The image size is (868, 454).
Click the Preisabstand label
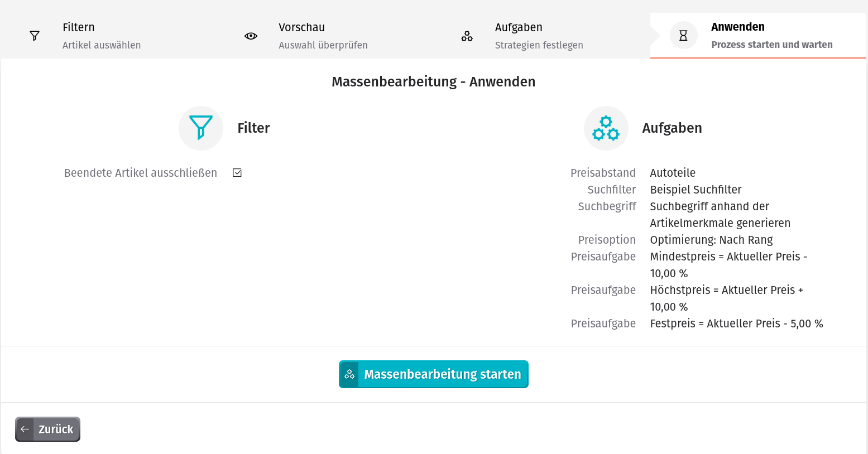pyautogui.click(x=603, y=173)
